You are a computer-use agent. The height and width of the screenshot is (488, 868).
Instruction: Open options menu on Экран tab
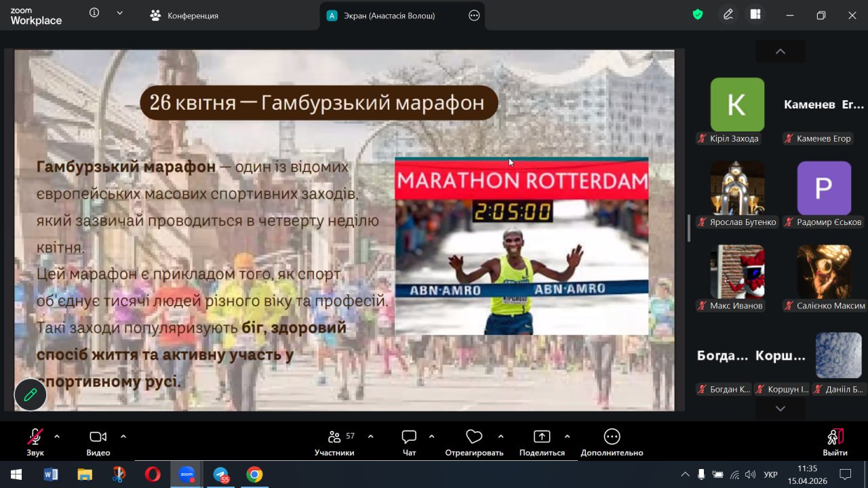(x=474, y=16)
